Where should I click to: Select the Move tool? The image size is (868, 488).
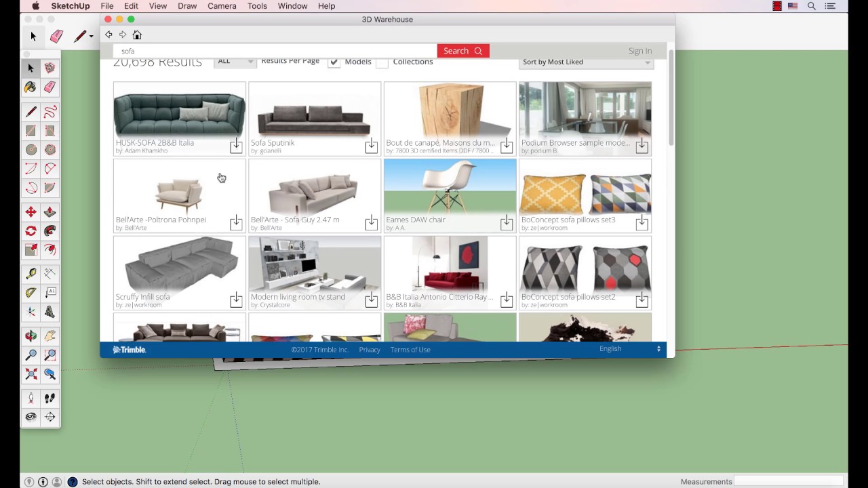31,212
